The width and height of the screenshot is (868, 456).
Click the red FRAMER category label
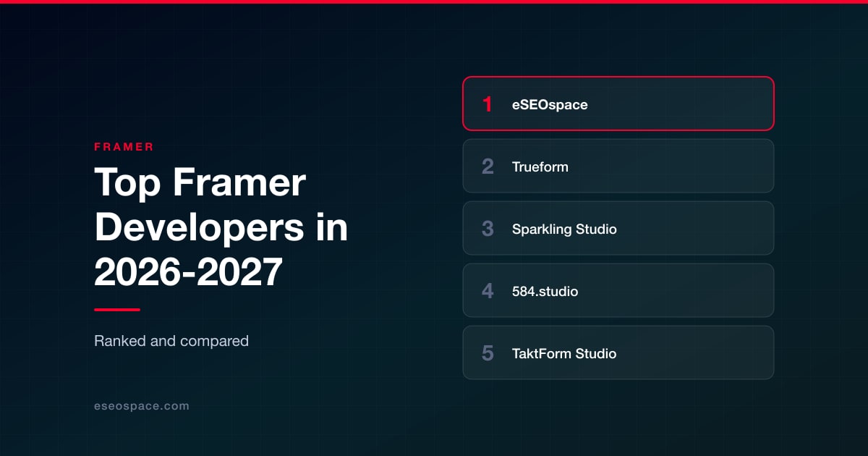tap(124, 147)
